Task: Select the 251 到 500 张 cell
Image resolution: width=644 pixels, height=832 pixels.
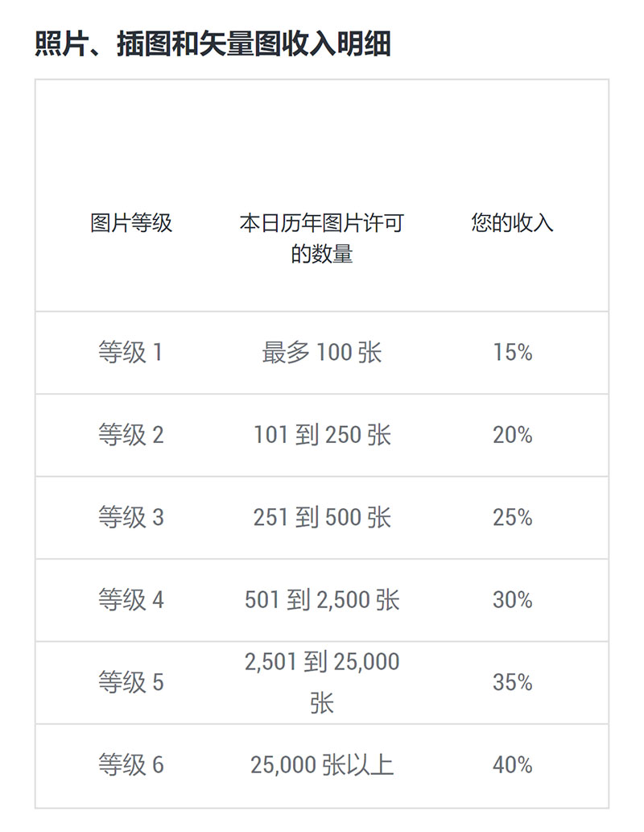Action: coord(321,517)
